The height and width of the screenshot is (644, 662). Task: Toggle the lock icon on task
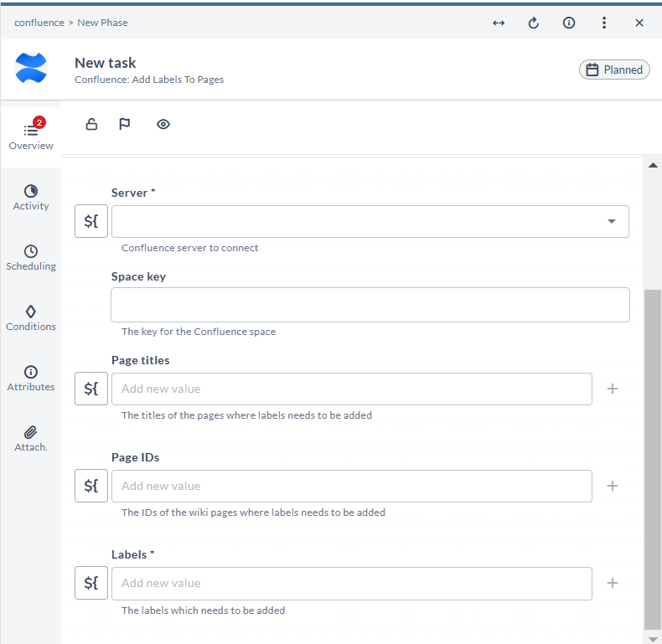92,125
